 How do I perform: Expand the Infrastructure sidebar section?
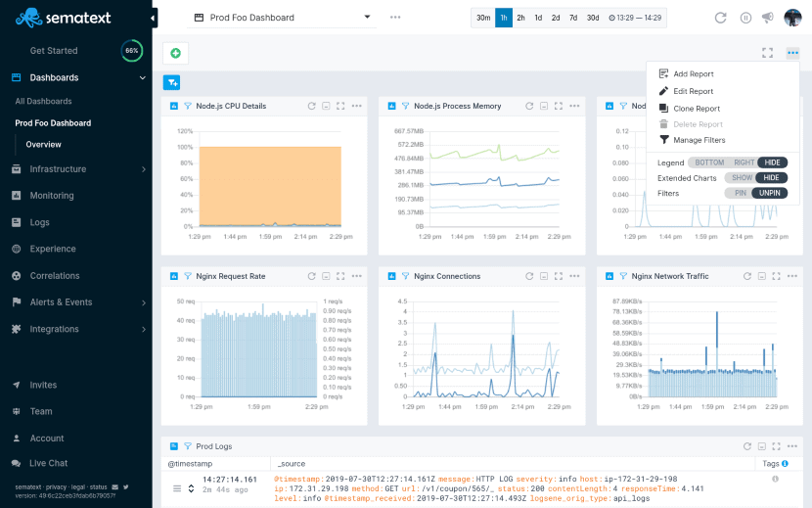coord(144,169)
